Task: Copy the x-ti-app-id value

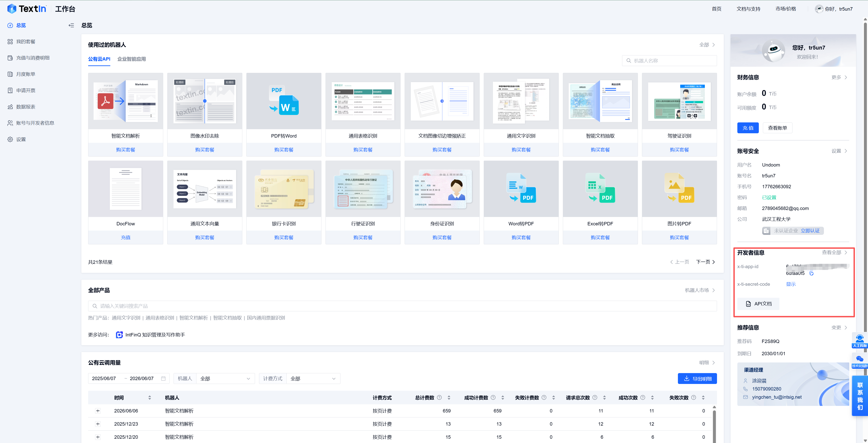Action: [811, 274]
